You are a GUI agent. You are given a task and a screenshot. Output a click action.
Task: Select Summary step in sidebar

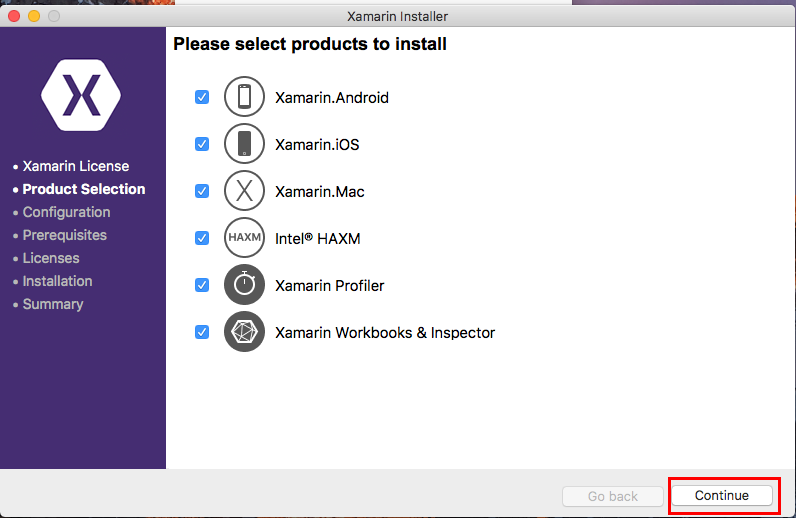53,304
